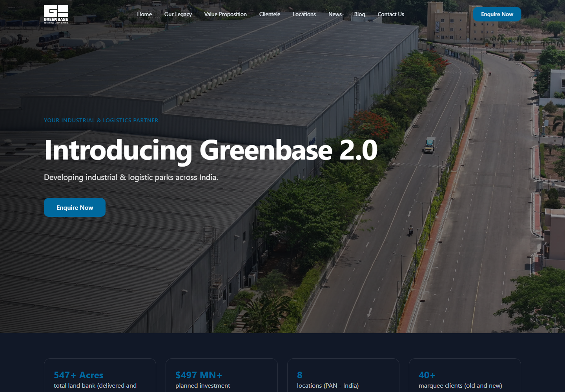Open the Blog nav link

[360, 14]
